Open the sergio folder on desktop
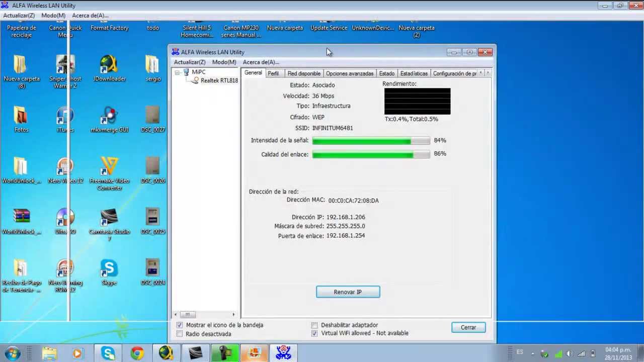This screenshot has width=644, height=362. 153,68
